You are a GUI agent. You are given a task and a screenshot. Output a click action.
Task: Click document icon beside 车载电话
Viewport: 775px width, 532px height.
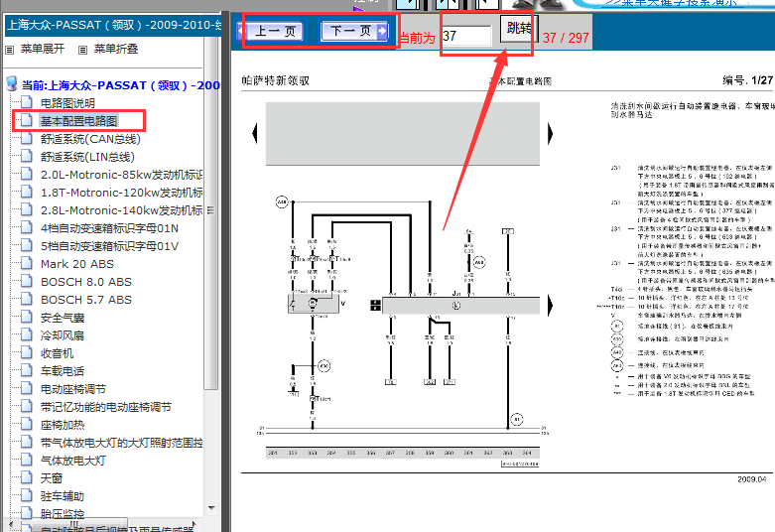[27, 370]
